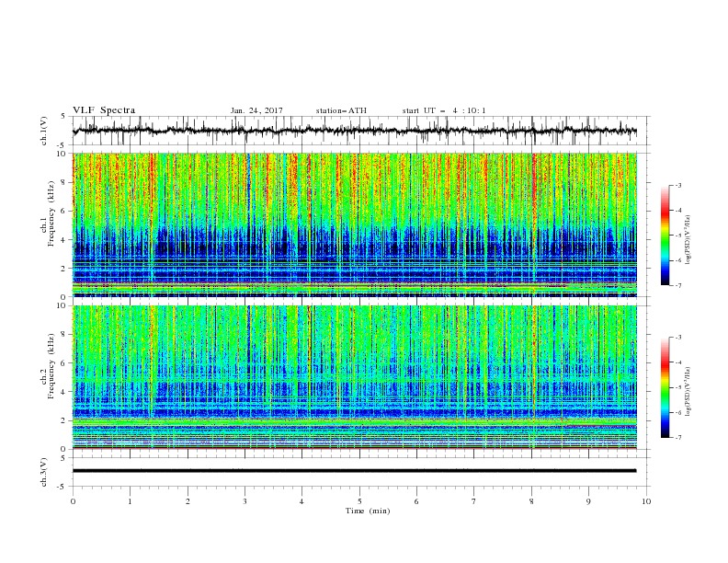
Task: Click the '5' tick on the time axis
Action: pos(359,501)
